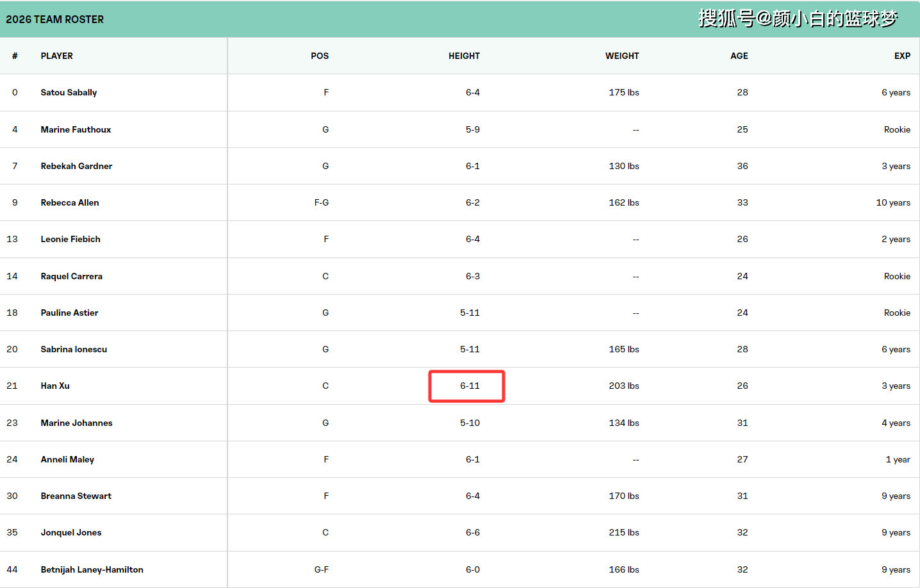
Task: Open Marine Fauthoux's player link
Action: click(x=76, y=129)
